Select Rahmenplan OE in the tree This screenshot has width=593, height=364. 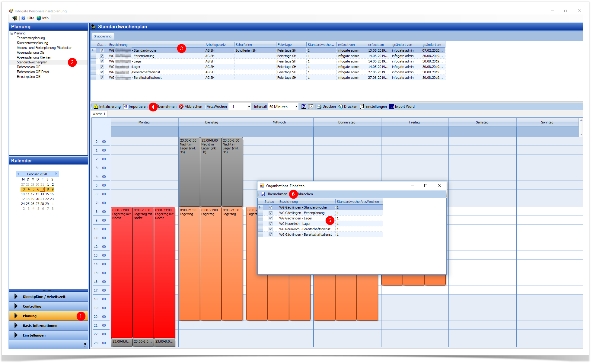(28, 67)
